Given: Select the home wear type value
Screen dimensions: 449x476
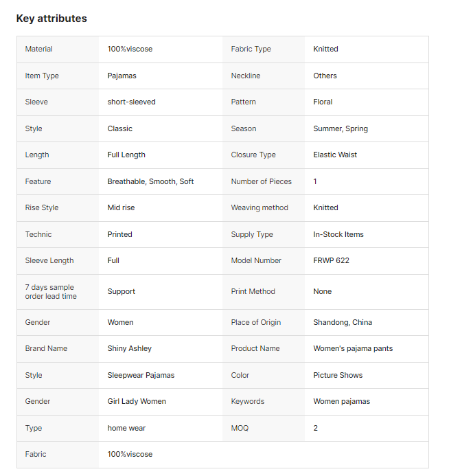Looking at the screenshot, I should [x=126, y=428].
